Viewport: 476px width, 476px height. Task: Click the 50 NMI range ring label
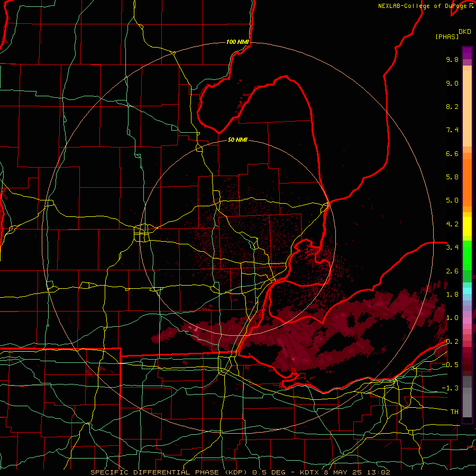point(237,140)
